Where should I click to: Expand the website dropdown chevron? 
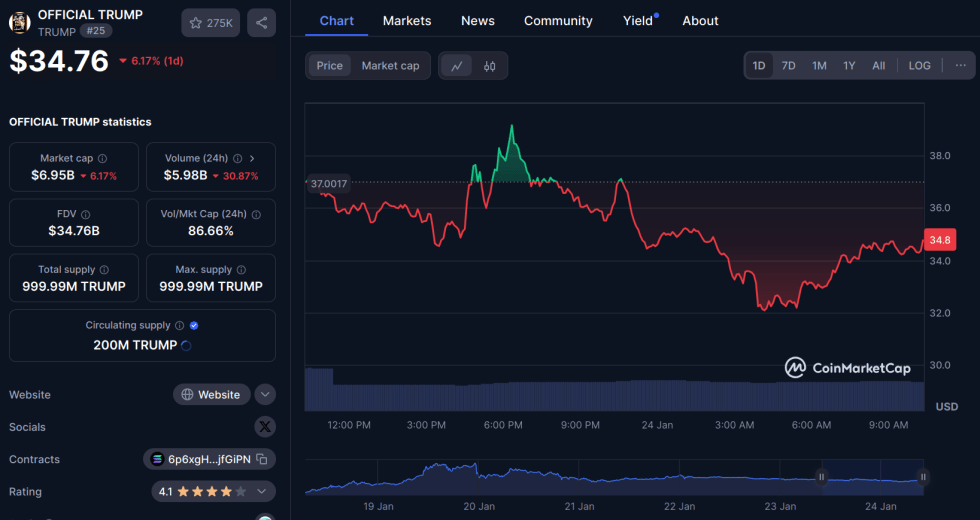click(x=265, y=394)
